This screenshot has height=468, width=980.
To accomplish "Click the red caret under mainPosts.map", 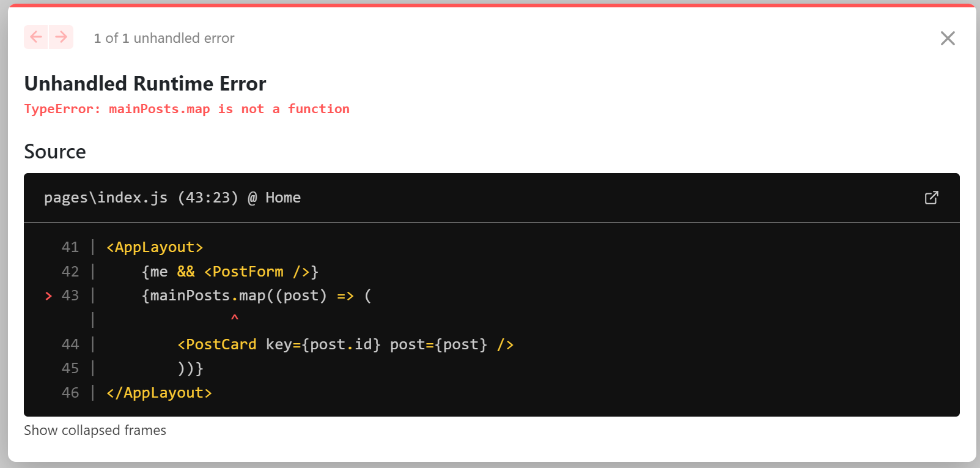I will point(235,318).
